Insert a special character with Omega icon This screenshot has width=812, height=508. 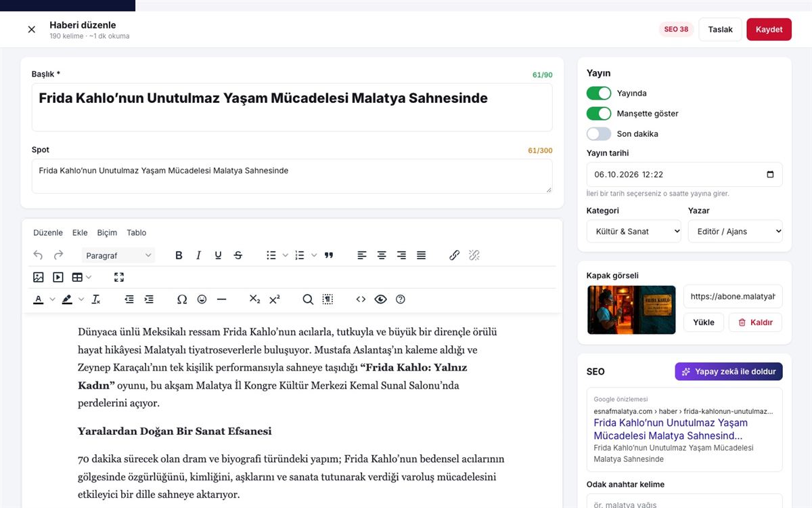[x=182, y=299]
